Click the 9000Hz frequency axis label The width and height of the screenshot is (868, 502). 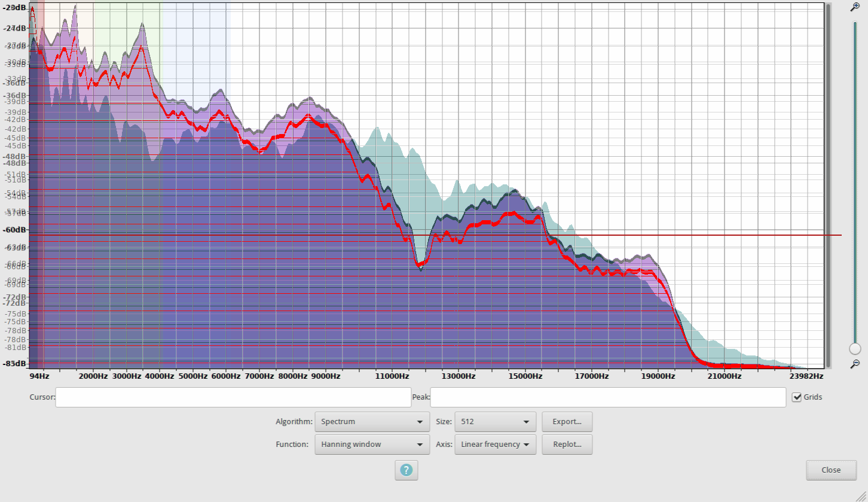[x=326, y=376]
